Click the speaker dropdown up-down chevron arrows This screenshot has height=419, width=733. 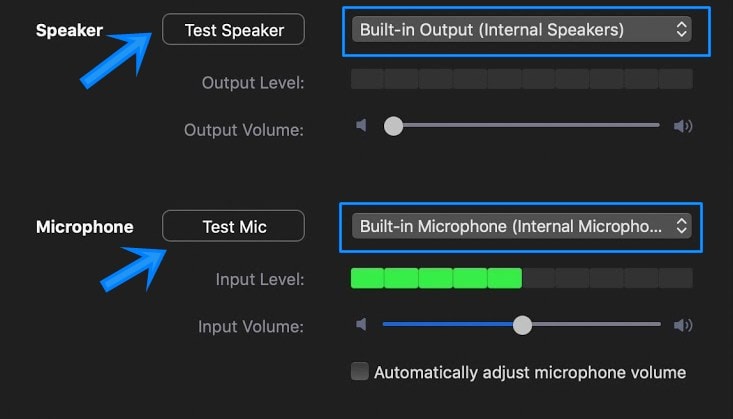pos(682,29)
